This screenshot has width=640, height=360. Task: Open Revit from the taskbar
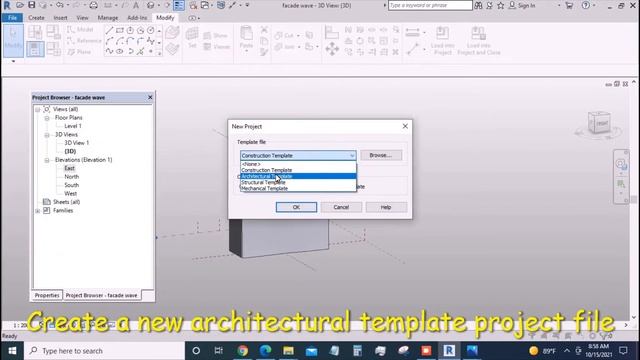[449, 351]
